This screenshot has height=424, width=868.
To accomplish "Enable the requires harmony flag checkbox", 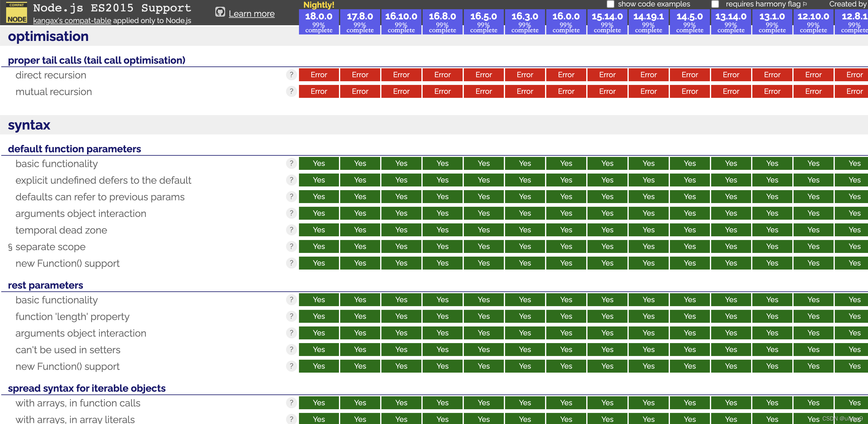I will coord(715,4).
